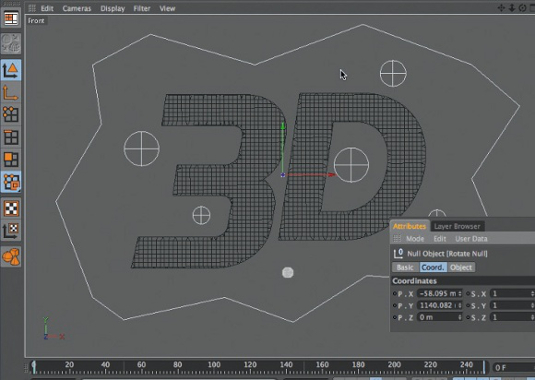Viewport: 535px width, 380px height.
Task: Select the Basic tab button
Action: click(x=405, y=267)
